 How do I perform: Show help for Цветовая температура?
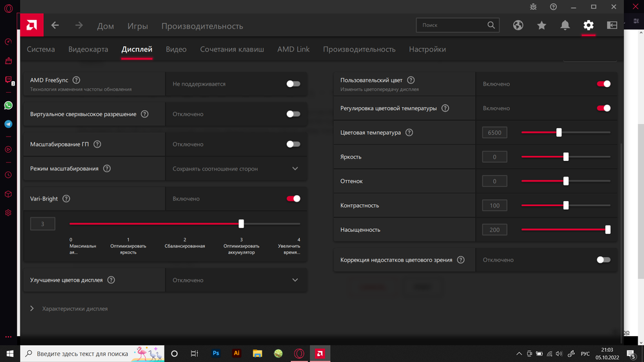pos(409,132)
